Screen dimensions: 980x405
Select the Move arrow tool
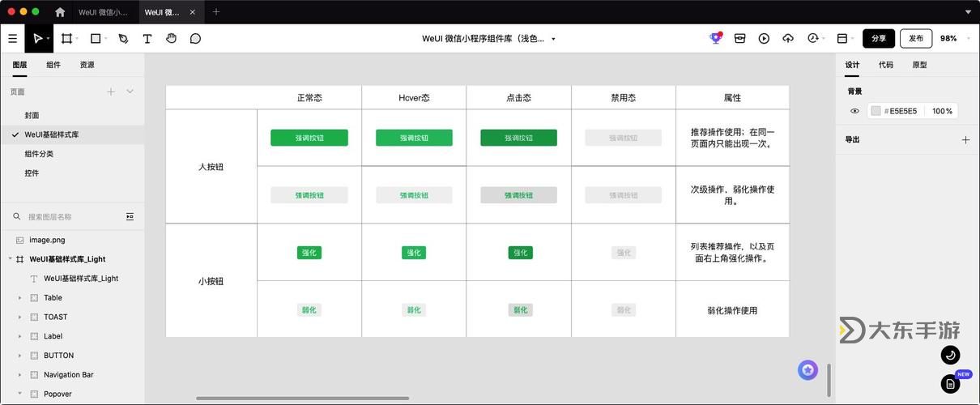(x=36, y=38)
